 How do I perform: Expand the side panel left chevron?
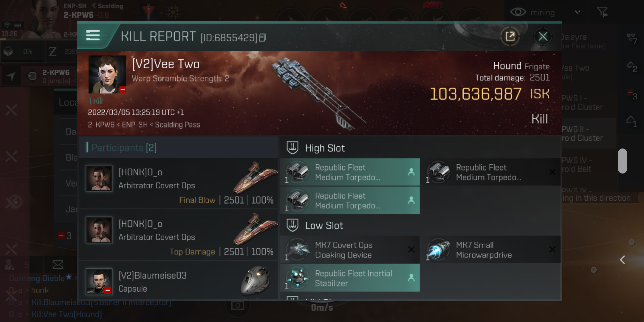coord(622,260)
